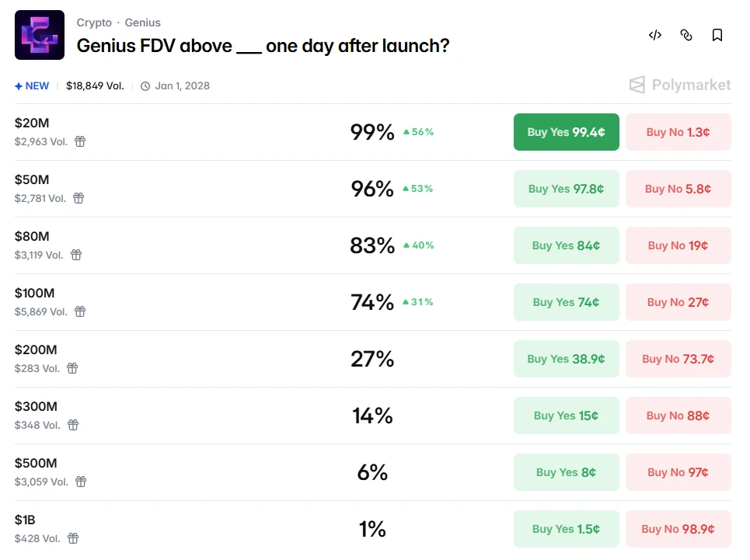Bookmark this Genius FDV market

point(717,35)
